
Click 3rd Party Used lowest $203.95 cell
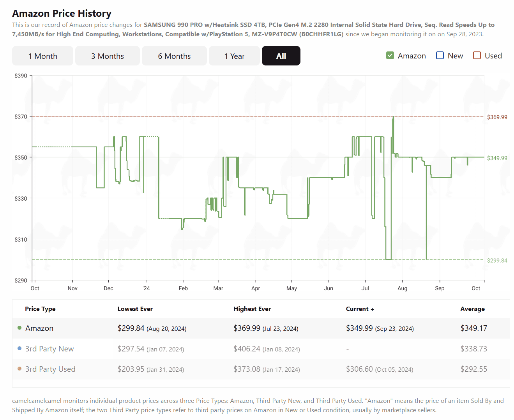151,369
